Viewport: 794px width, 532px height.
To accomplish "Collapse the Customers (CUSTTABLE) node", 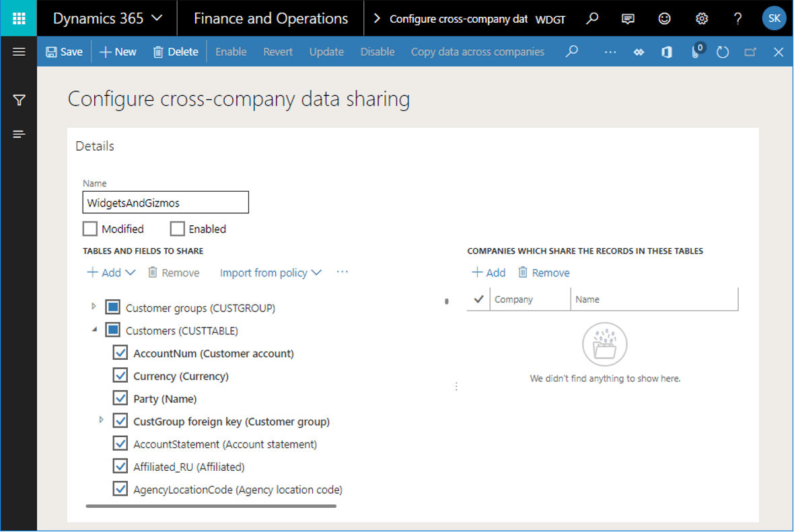I will click(94, 330).
